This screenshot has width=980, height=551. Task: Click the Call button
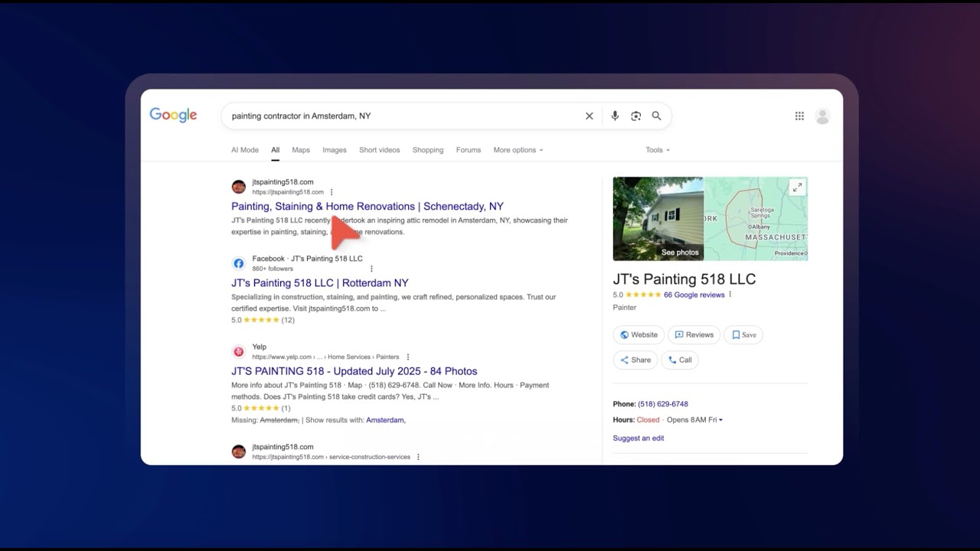point(680,360)
